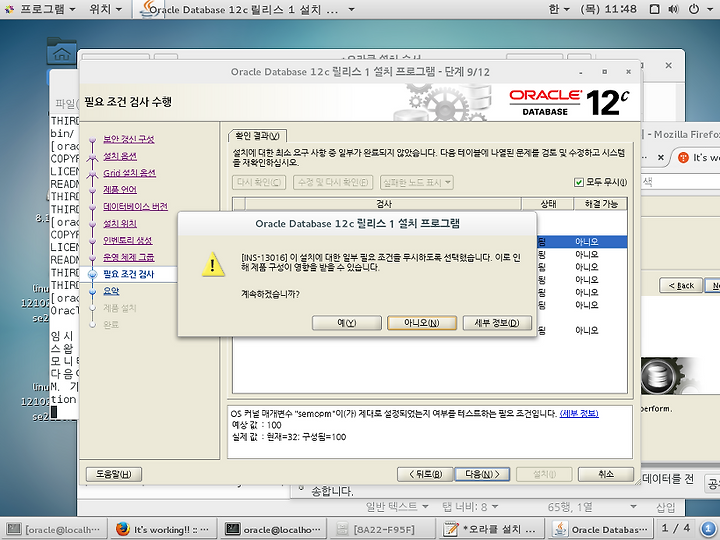Go to 제품 언어 step
The height and width of the screenshot is (540, 720).
[120, 190]
